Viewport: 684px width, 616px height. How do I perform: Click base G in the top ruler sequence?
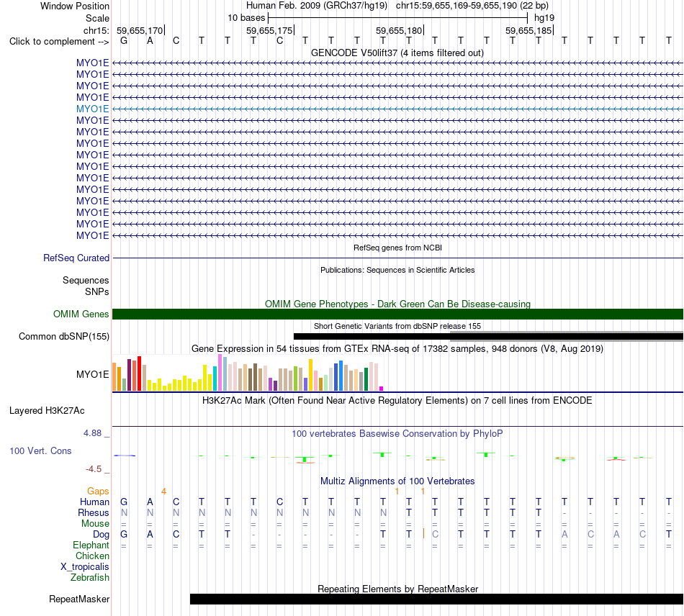point(124,41)
